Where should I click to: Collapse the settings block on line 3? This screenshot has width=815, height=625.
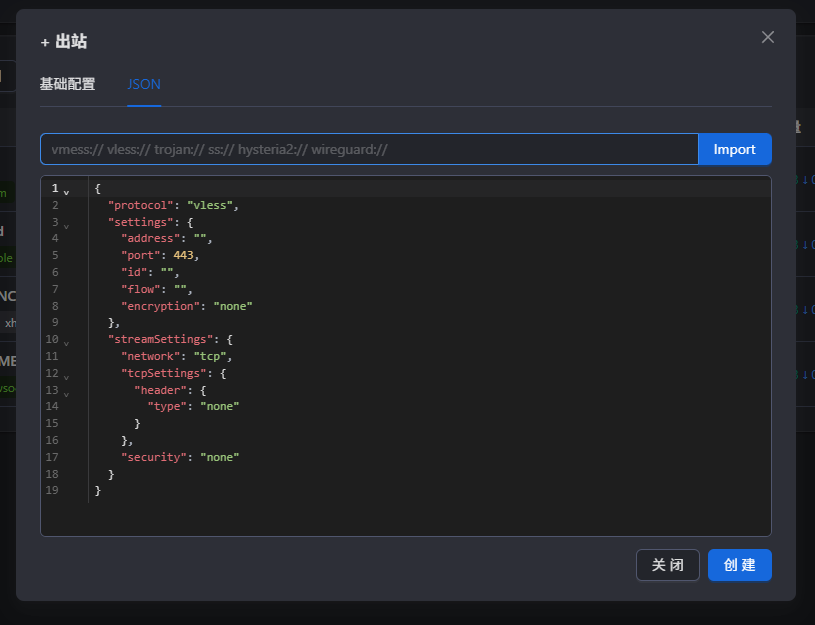(x=67, y=226)
